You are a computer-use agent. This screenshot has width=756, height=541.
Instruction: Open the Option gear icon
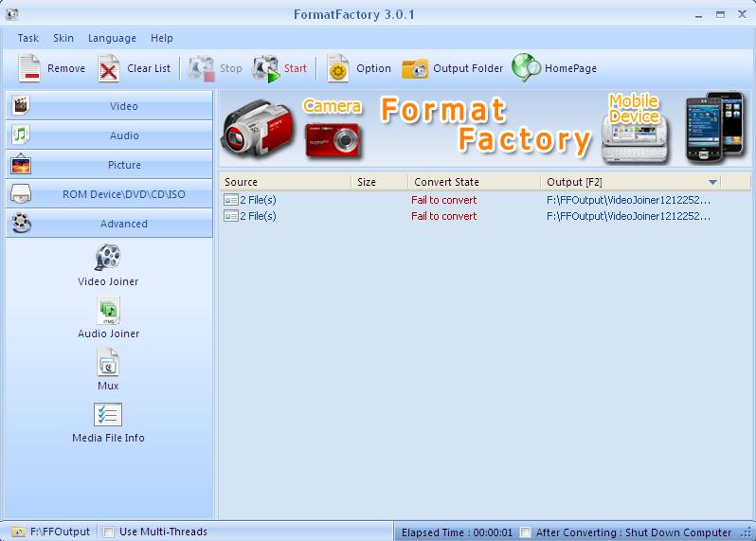coord(337,68)
